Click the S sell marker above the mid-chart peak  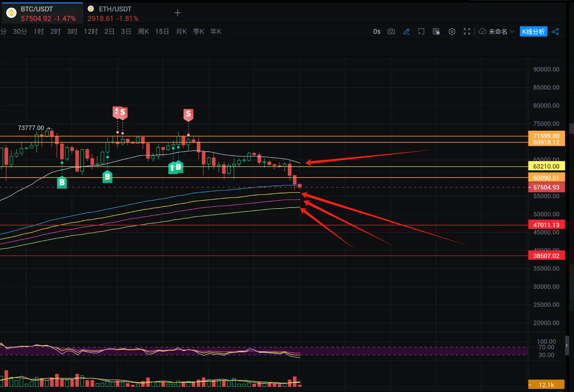[x=188, y=114]
